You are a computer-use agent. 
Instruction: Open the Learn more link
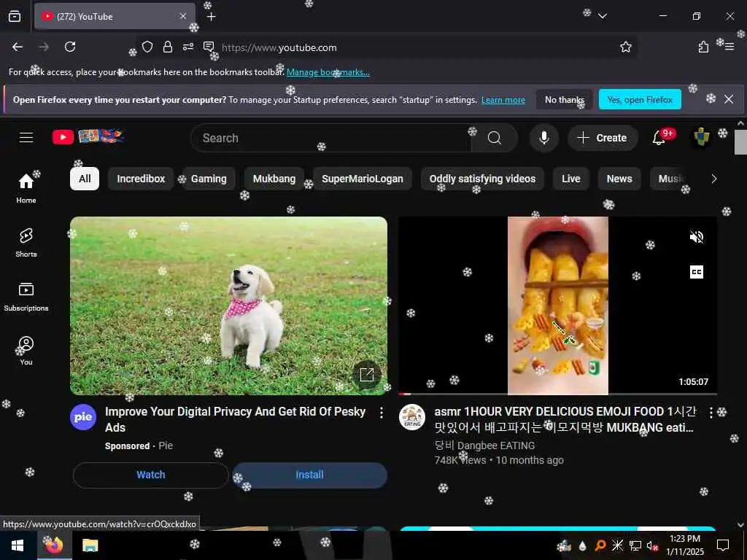(x=503, y=100)
